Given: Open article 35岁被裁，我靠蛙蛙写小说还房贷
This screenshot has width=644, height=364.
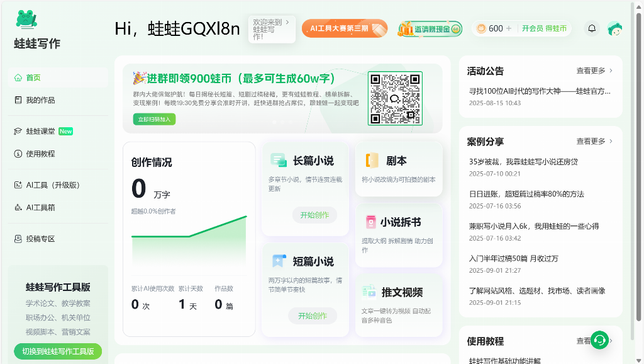Looking at the screenshot, I should [x=523, y=162].
